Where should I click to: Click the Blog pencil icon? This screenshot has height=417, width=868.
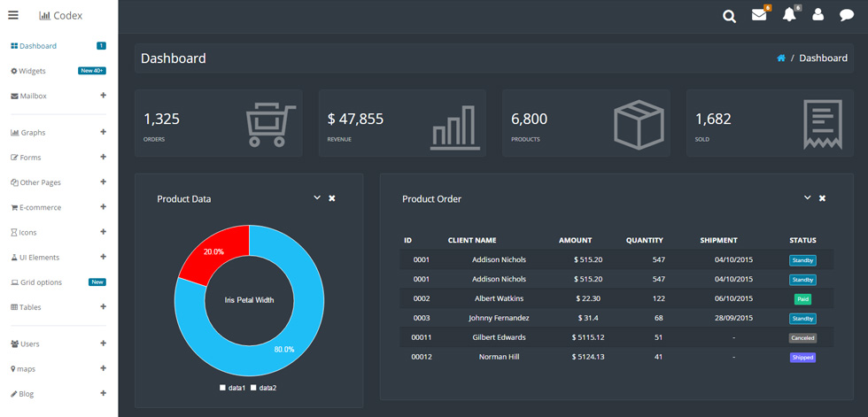click(14, 394)
